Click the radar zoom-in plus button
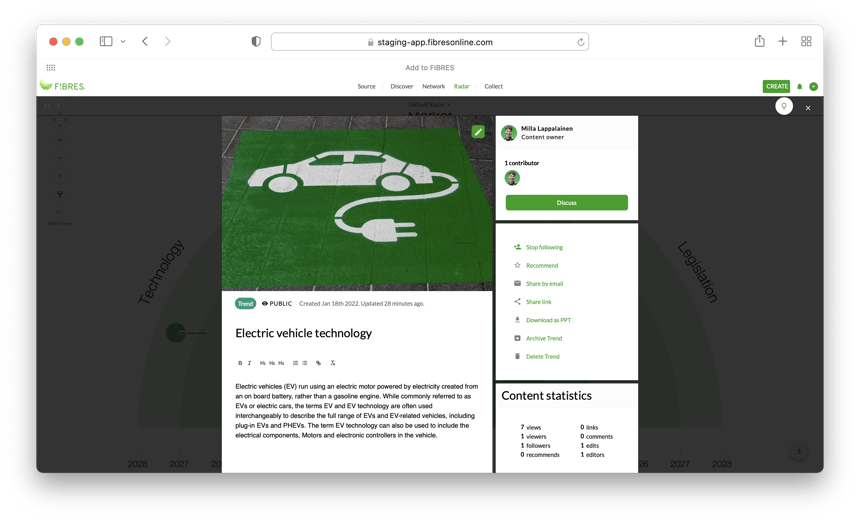This screenshot has width=860, height=521. pos(60,140)
